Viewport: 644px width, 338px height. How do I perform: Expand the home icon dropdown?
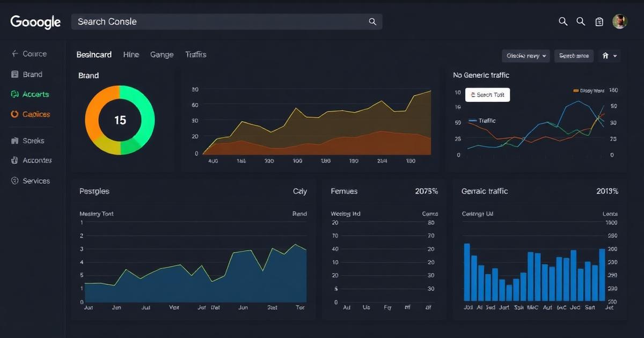(610, 56)
